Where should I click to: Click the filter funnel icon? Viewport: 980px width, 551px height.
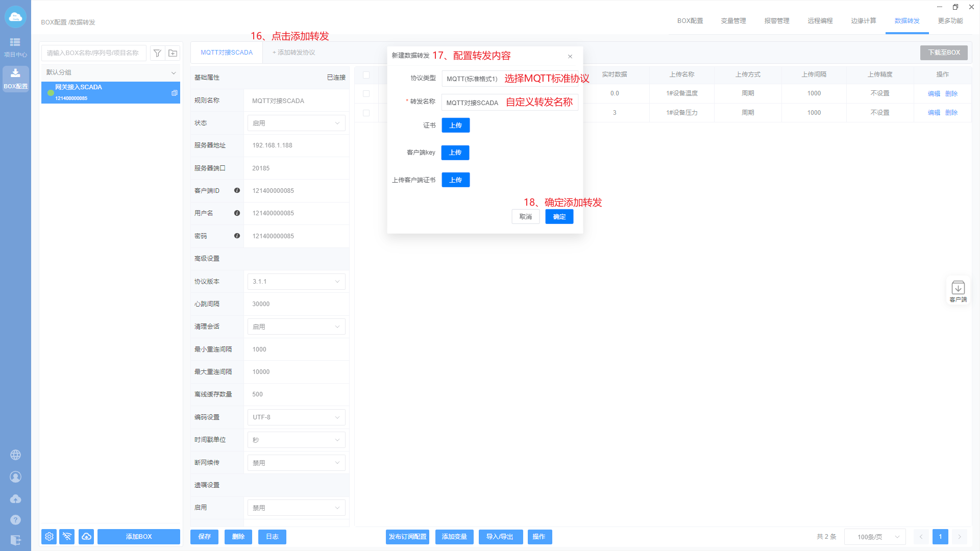157,53
